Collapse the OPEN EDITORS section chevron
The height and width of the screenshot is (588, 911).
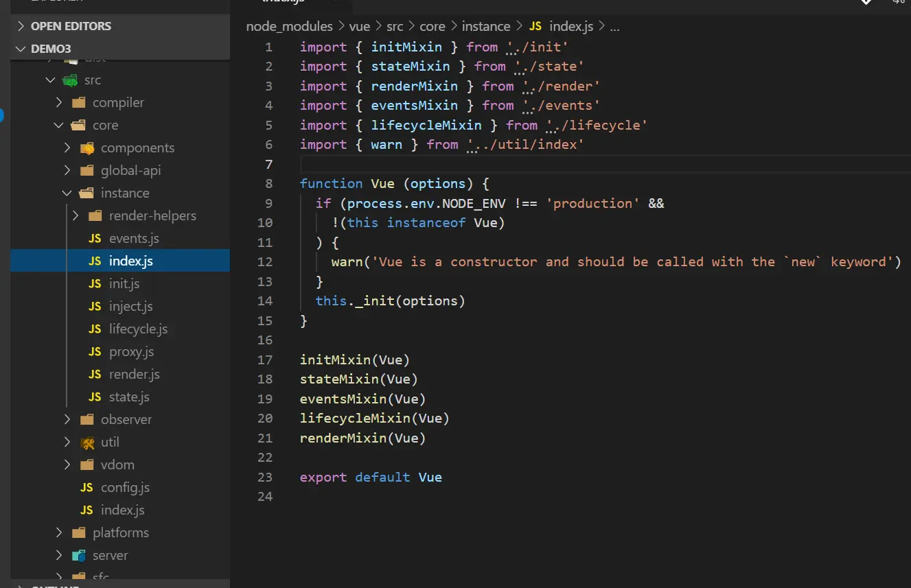[20, 26]
